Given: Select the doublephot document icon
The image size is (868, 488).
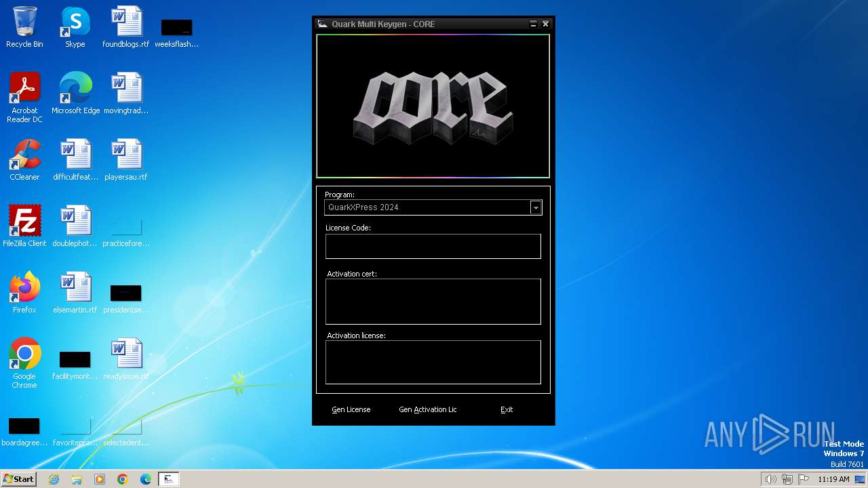Looking at the screenshot, I should [x=75, y=227].
